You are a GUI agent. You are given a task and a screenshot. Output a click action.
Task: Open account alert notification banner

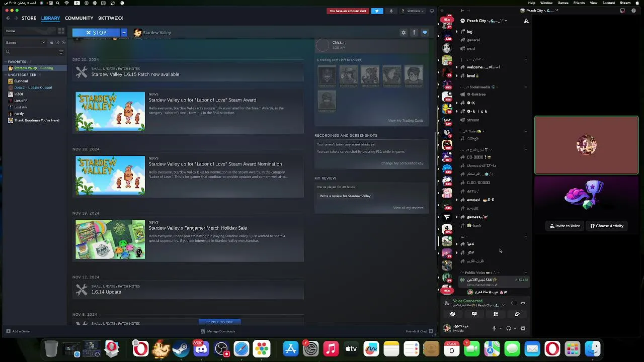pyautogui.click(x=348, y=11)
